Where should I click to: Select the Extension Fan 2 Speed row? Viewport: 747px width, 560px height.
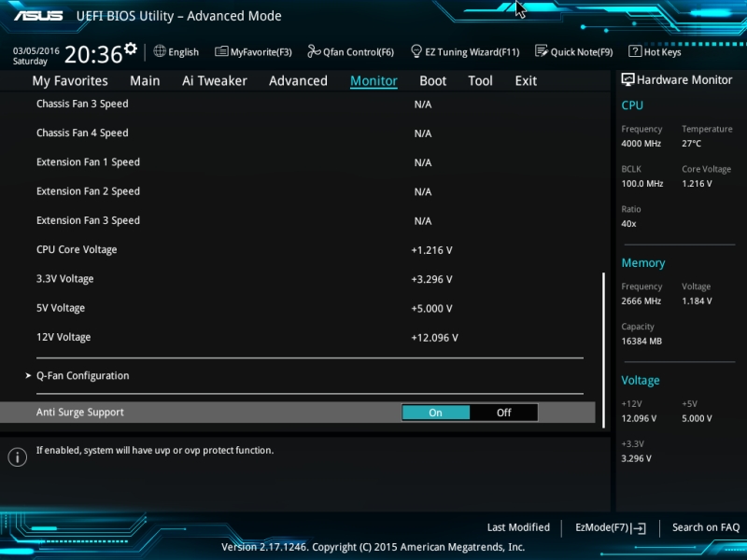[298, 191]
